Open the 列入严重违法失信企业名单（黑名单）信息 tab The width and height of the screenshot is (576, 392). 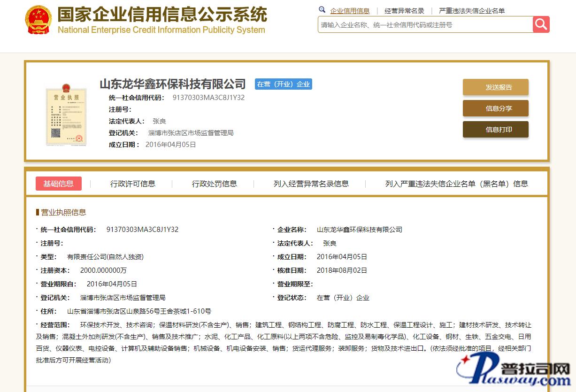click(x=456, y=184)
